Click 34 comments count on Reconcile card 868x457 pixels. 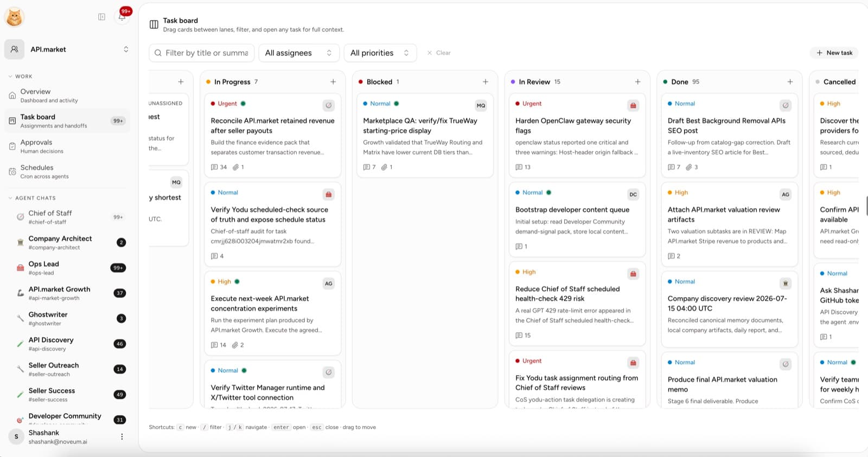[219, 167]
